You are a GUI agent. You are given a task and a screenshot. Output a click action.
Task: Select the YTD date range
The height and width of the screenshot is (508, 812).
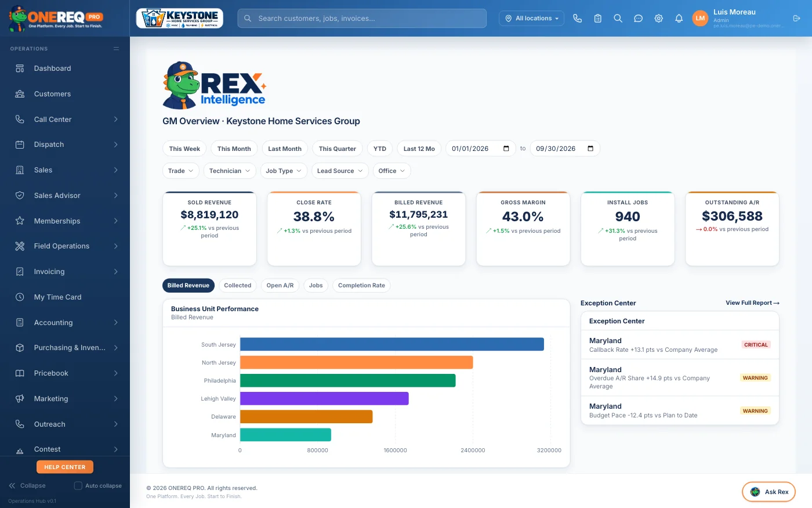[x=380, y=149]
